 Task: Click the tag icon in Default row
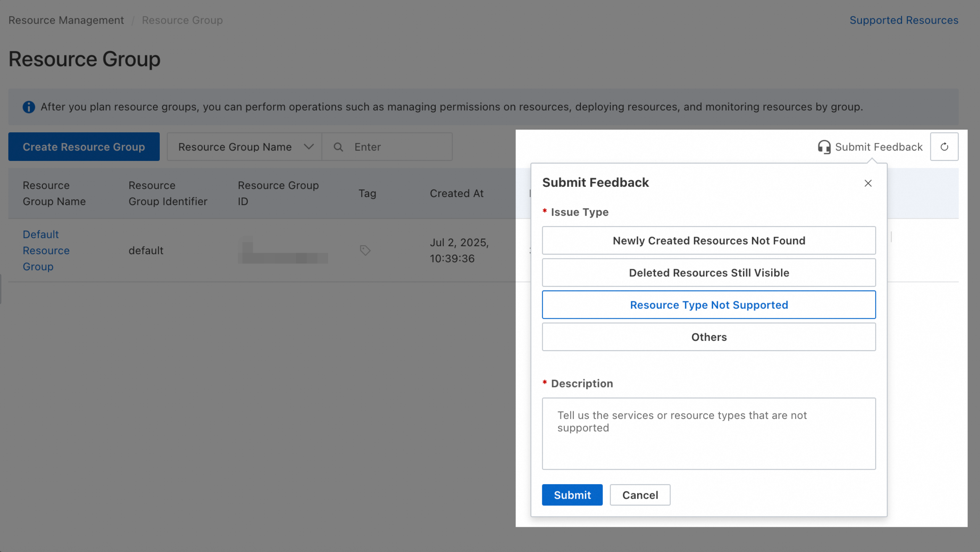[365, 250]
